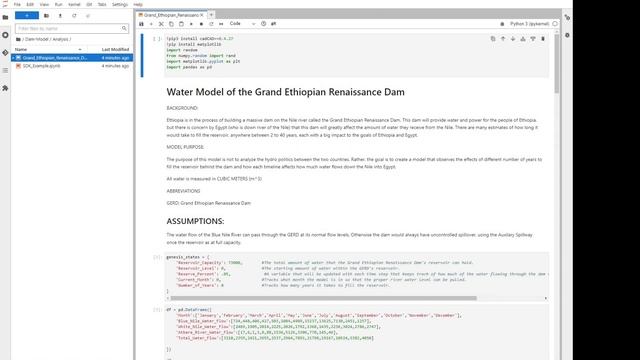Open the Git sidebar panel
Image resolution: width=640 pixels, height=360 pixels.
[x=5, y=53]
